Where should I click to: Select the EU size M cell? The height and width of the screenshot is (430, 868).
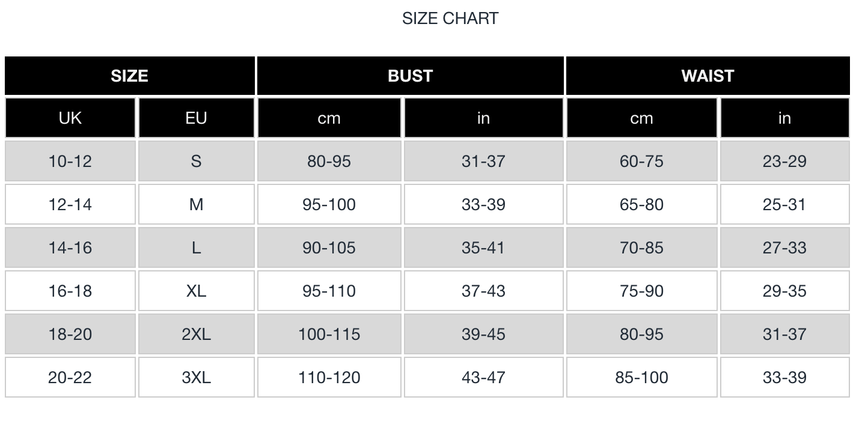(196, 204)
